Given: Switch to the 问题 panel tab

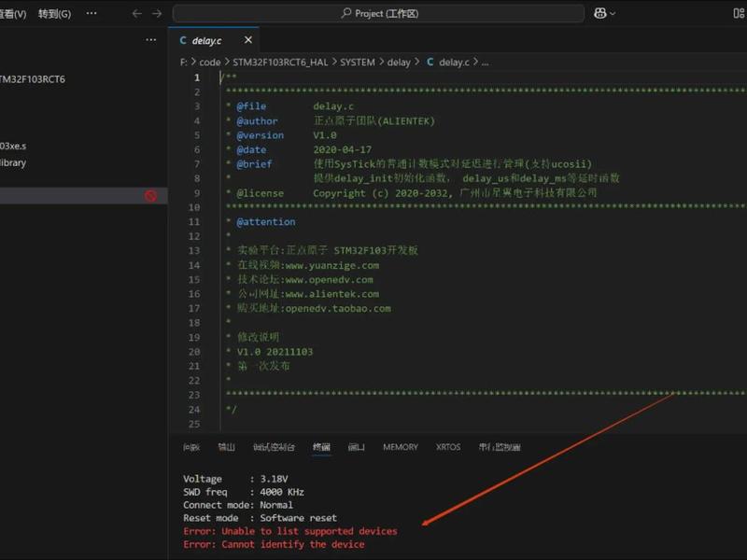Looking at the screenshot, I should click(x=191, y=447).
